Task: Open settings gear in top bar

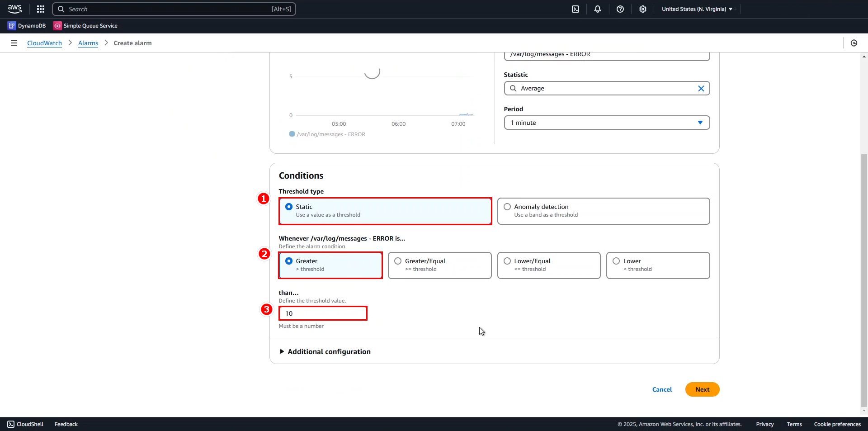Action: [643, 9]
